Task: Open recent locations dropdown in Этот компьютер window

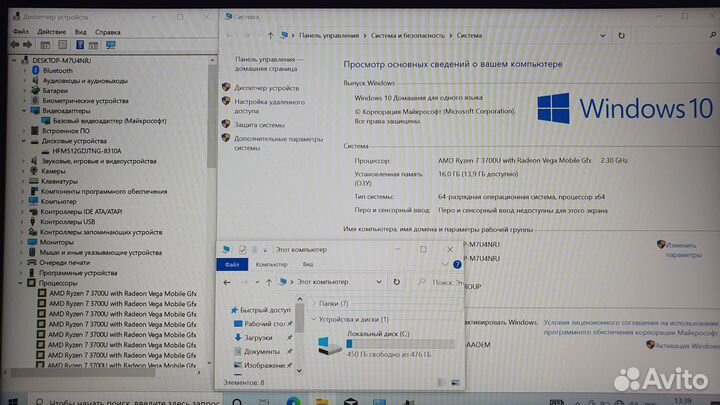Action: (x=257, y=282)
